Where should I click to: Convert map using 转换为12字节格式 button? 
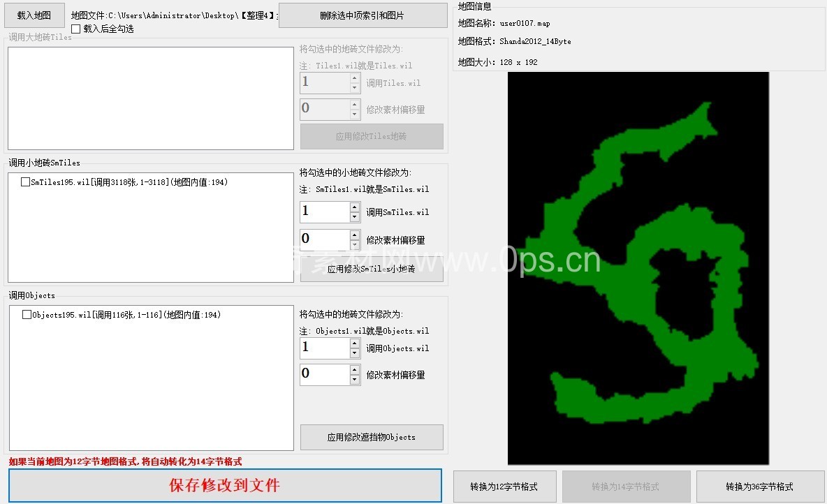504,487
